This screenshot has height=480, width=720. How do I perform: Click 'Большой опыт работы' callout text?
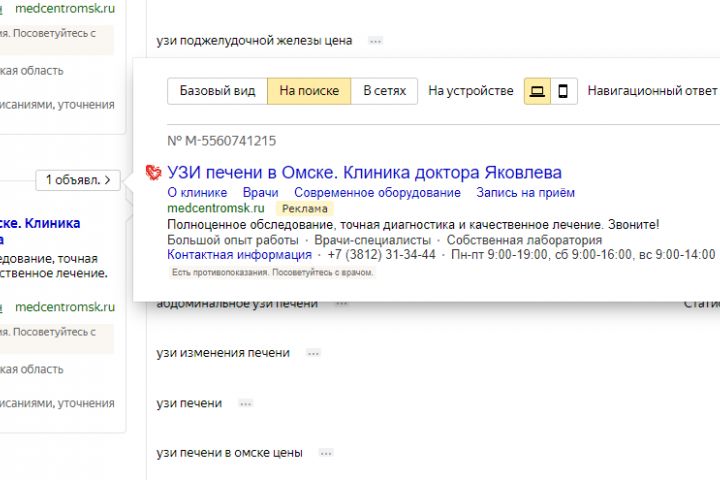[233, 240]
